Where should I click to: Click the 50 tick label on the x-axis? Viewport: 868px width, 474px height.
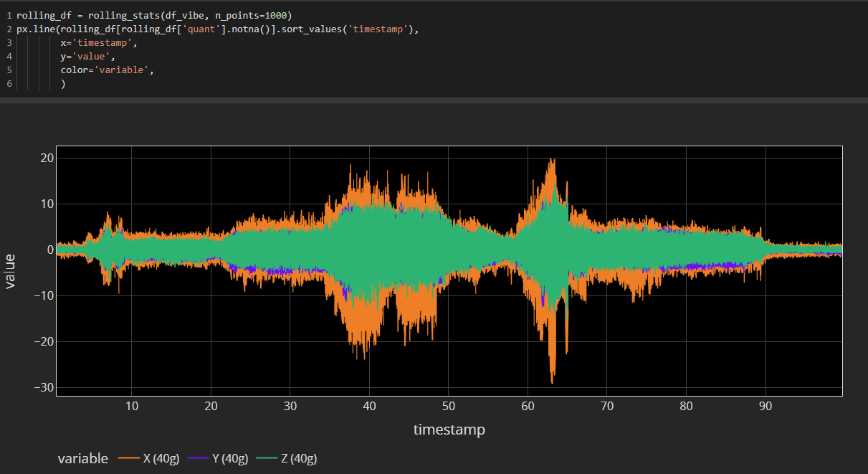[448, 406]
